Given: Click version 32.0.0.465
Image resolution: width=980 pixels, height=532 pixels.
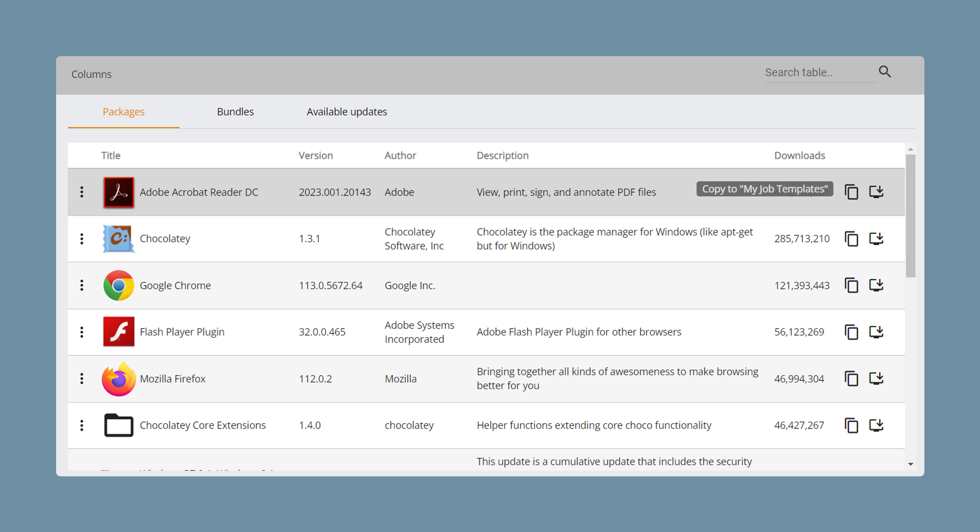Looking at the screenshot, I should click(x=322, y=332).
